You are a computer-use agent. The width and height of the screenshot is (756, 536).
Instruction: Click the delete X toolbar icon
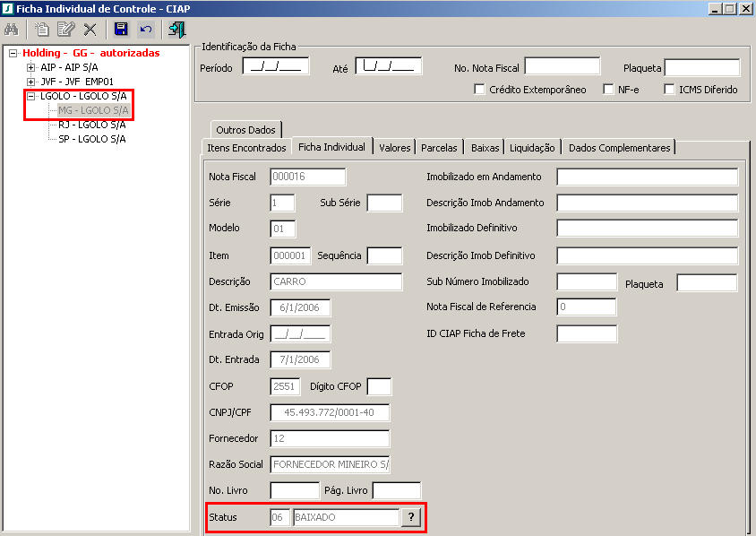tap(90, 30)
